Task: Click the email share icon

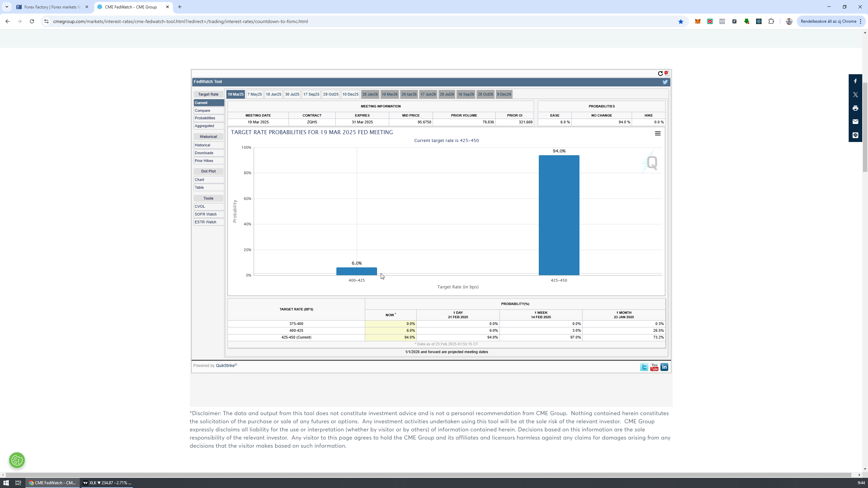Action: [x=855, y=122]
